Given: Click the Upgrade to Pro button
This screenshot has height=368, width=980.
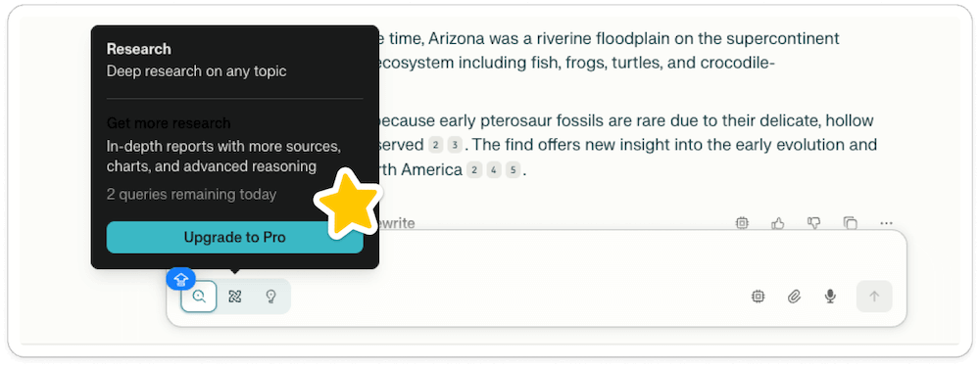Looking at the screenshot, I should (x=234, y=238).
